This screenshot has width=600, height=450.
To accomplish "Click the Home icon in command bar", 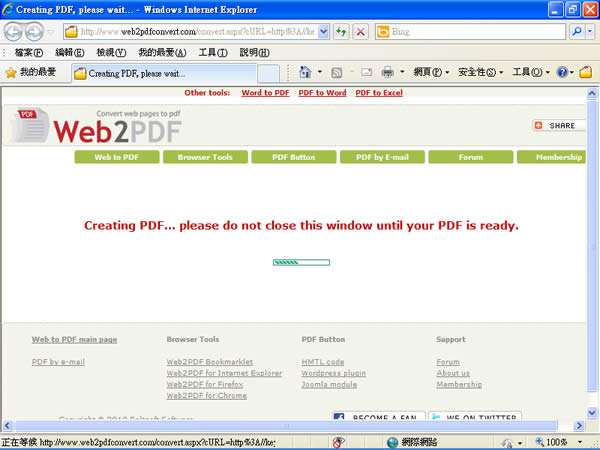I will click(x=305, y=72).
